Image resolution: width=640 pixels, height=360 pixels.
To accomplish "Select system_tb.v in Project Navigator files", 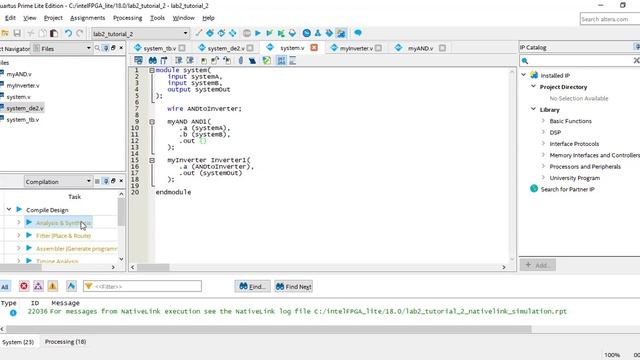I will (22, 120).
